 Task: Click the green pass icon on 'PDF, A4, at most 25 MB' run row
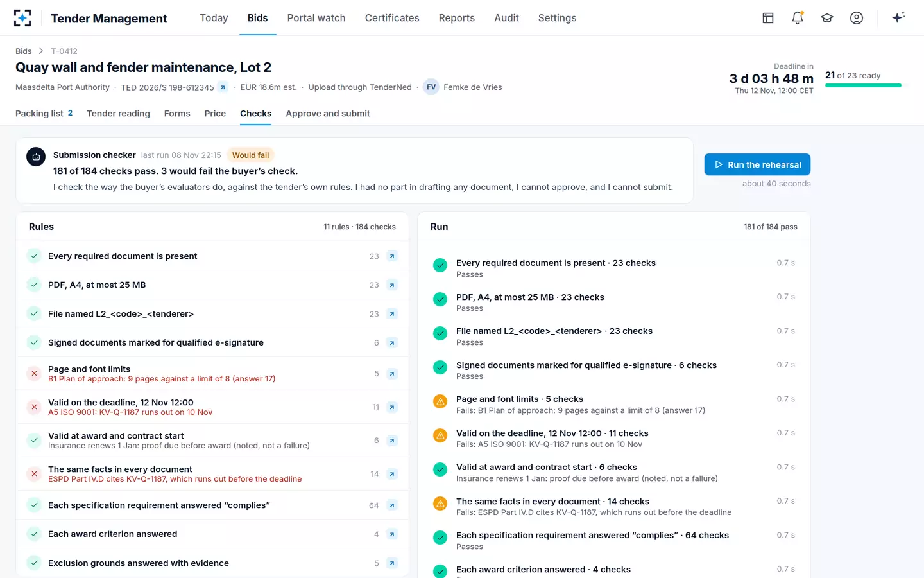coord(440,299)
